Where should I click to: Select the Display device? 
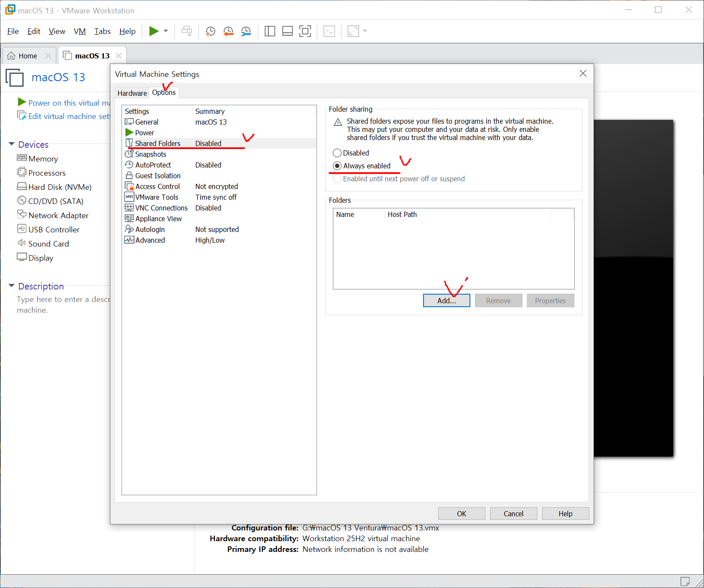[35, 258]
